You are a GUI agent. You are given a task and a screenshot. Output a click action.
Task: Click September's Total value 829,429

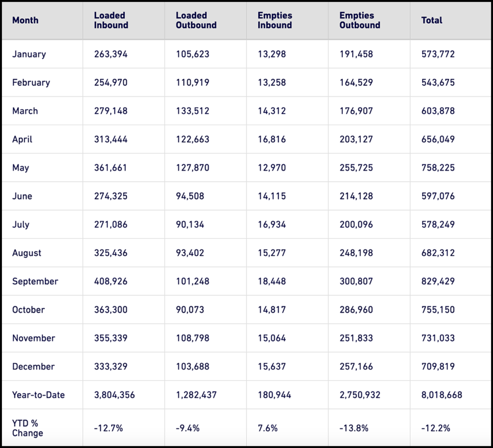438,281
